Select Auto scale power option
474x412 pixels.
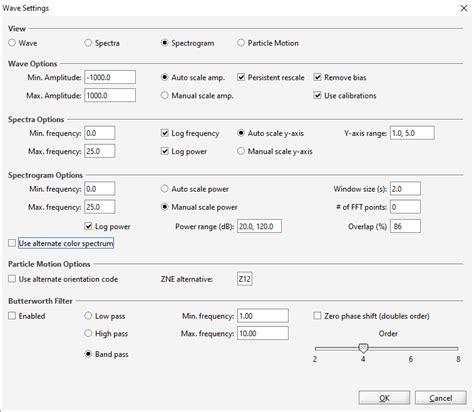point(164,189)
